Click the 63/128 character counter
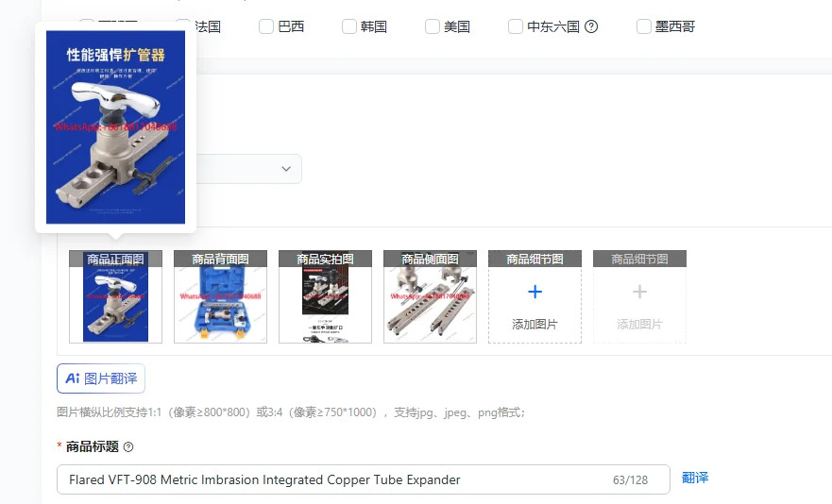832x504 pixels. pos(630,480)
